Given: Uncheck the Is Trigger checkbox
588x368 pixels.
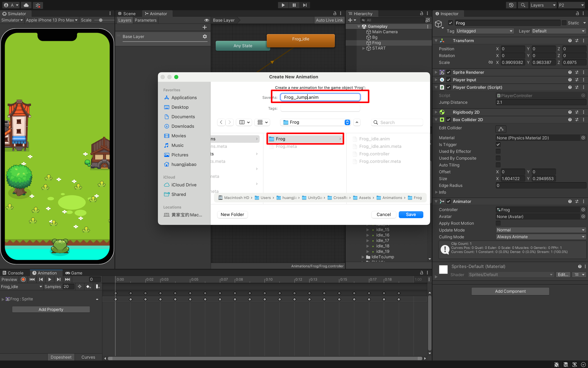Looking at the screenshot, I should pyautogui.click(x=498, y=145).
